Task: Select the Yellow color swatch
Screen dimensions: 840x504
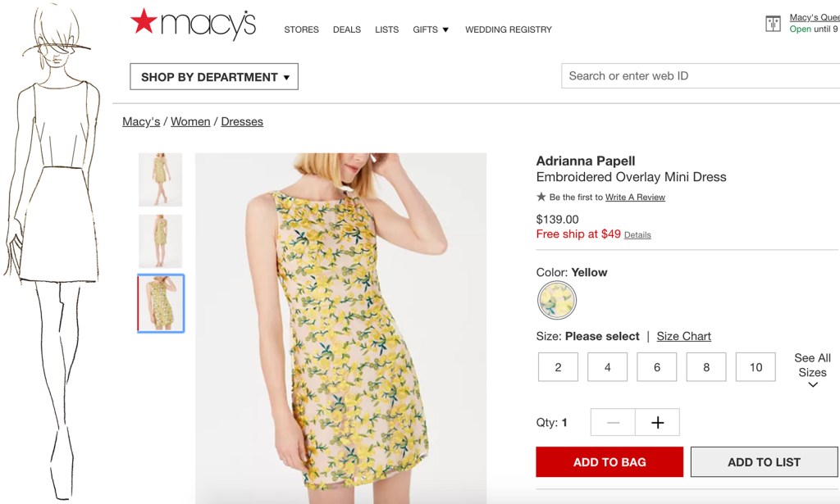Action: click(x=557, y=301)
